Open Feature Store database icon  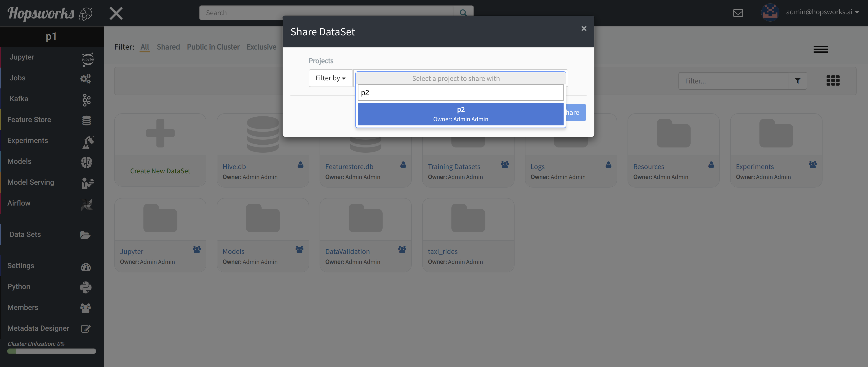coord(86,120)
